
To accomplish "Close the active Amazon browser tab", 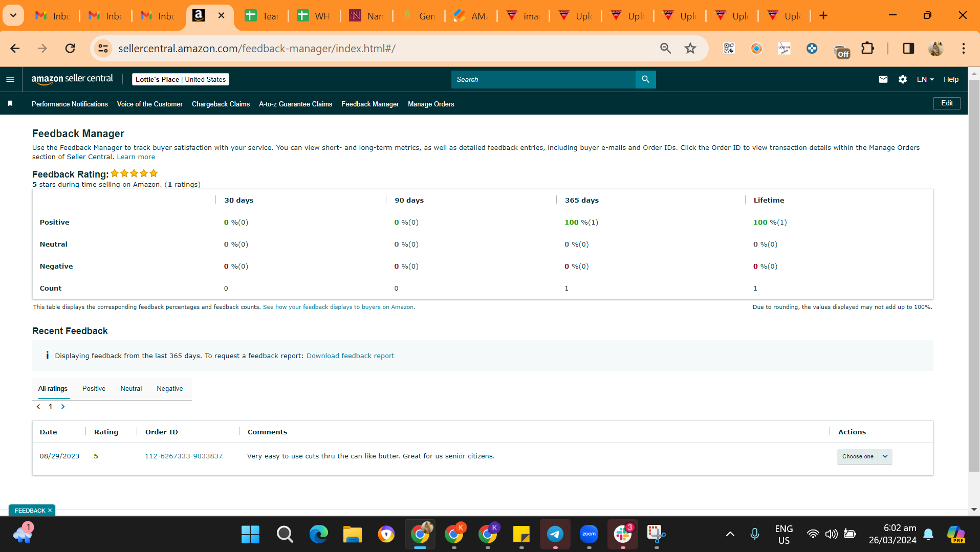I will tap(222, 16).
